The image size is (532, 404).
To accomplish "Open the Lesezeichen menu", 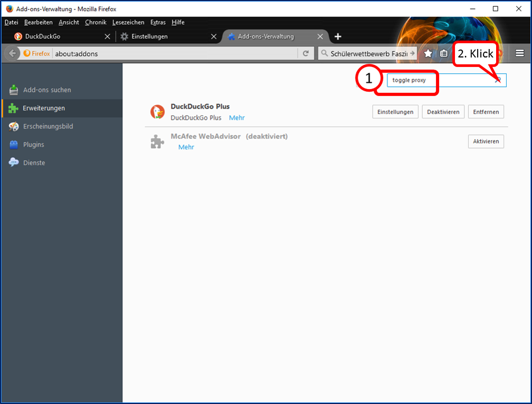I will click(128, 22).
